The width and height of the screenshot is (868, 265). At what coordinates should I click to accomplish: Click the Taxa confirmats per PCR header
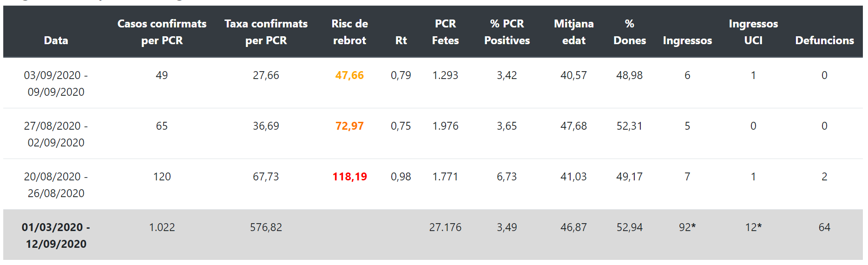[x=266, y=32]
